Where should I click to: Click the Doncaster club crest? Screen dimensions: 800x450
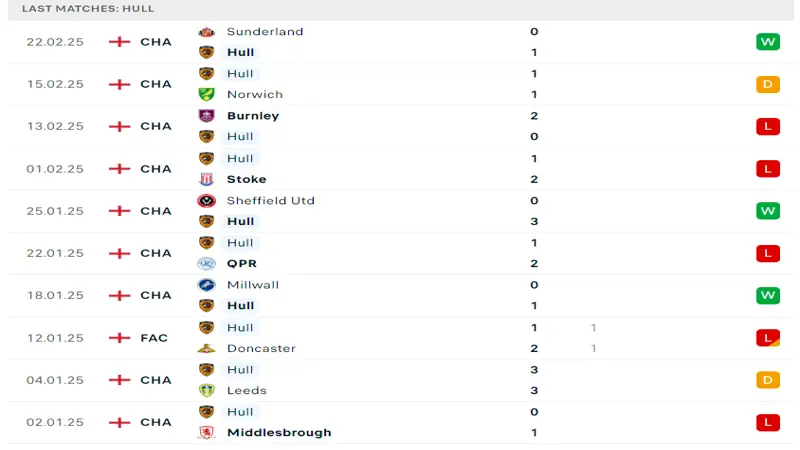point(206,348)
